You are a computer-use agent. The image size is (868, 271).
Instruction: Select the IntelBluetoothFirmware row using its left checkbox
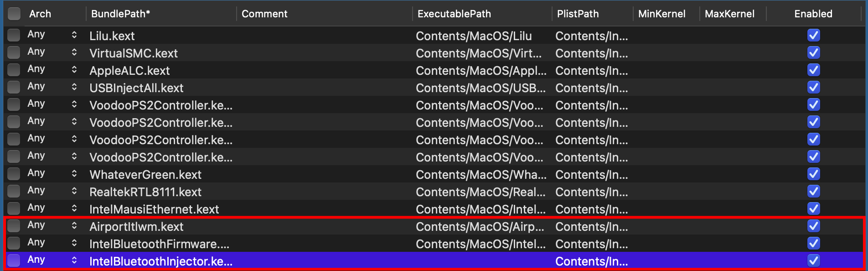pos(14,243)
